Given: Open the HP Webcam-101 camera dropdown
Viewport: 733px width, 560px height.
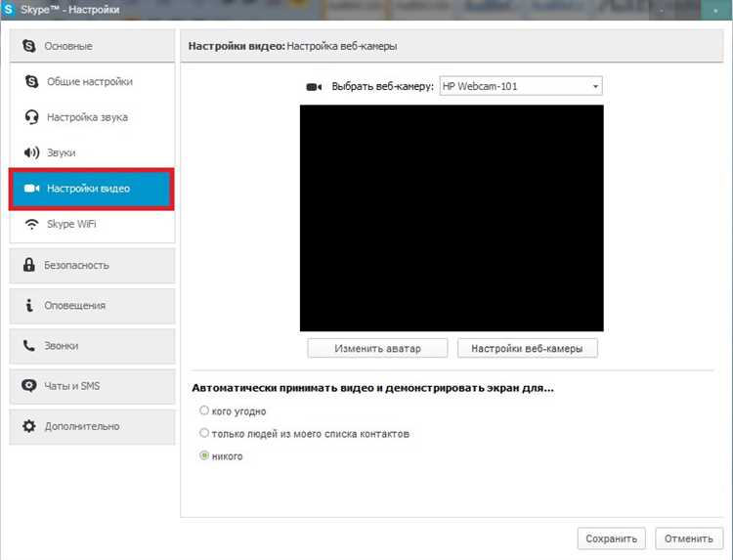Looking at the screenshot, I should click(x=521, y=86).
